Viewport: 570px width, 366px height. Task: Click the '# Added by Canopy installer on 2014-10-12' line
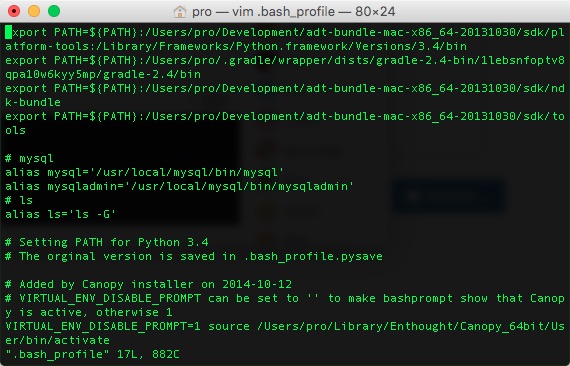[x=148, y=284]
